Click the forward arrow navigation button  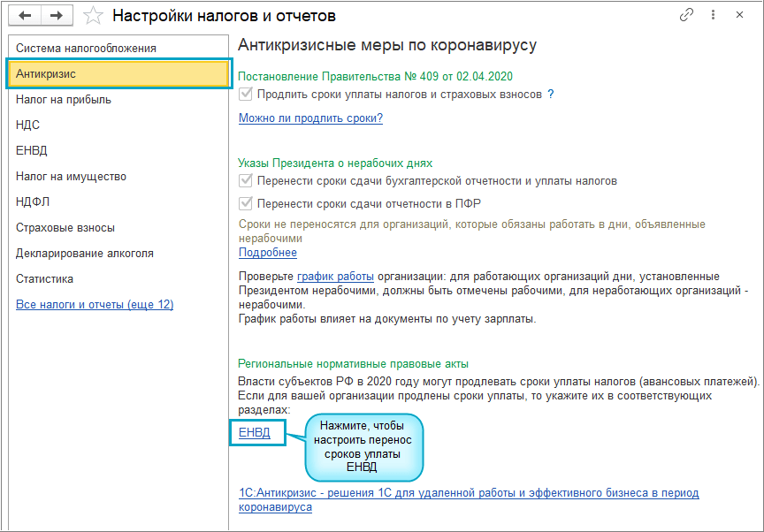click(57, 15)
